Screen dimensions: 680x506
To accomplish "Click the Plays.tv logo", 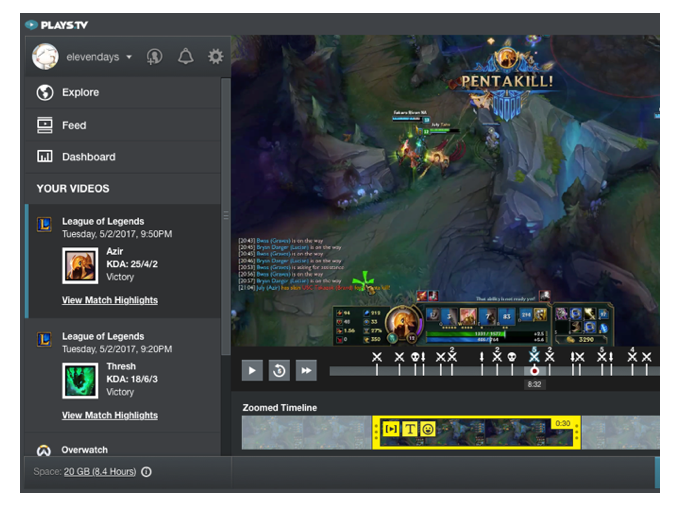I will click(x=56, y=24).
